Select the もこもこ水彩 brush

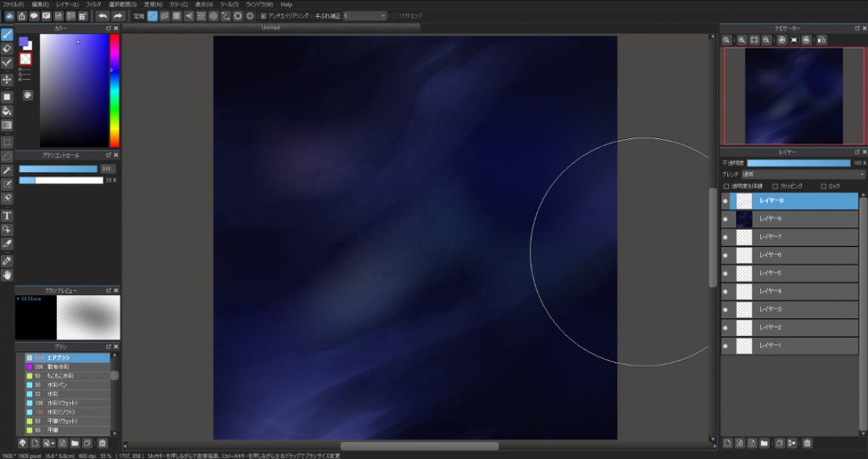(x=67, y=376)
